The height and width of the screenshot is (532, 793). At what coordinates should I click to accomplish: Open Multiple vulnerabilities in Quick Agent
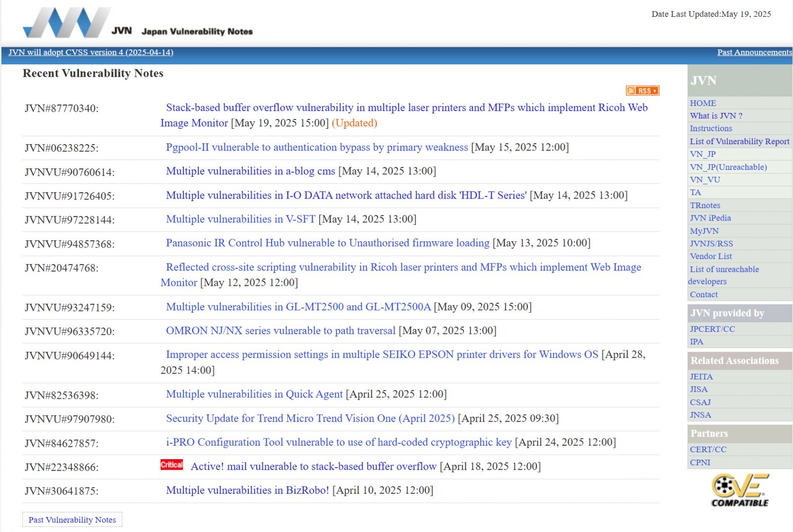tap(254, 394)
